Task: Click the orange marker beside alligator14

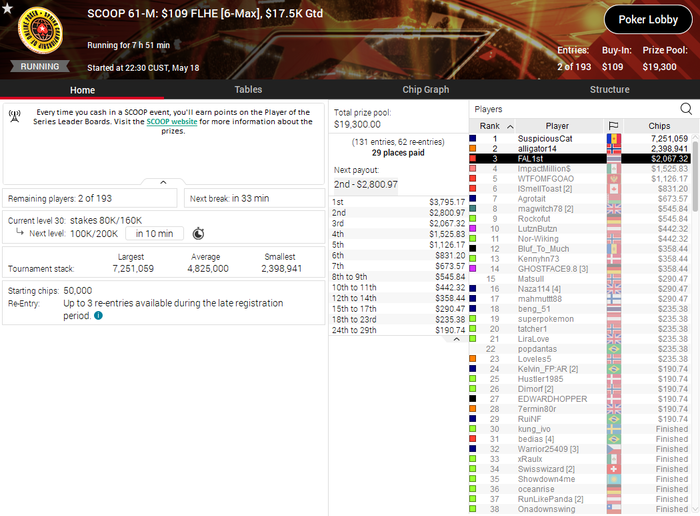Action: coord(472,149)
